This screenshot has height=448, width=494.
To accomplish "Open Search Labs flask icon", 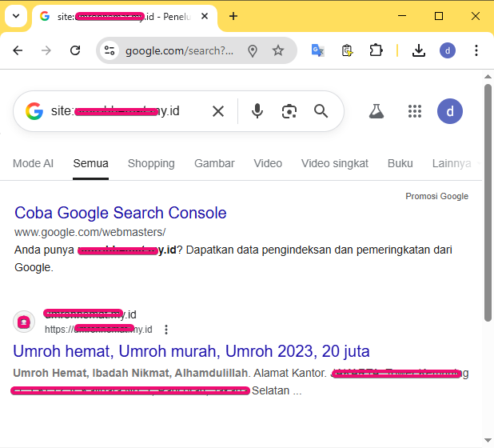I will tap(376, 111).
